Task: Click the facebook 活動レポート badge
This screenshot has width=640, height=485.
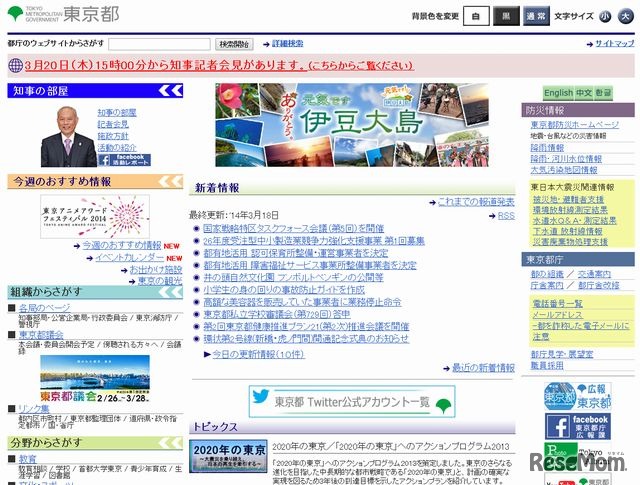Action: pyautogui.click(x=124, y=160)
